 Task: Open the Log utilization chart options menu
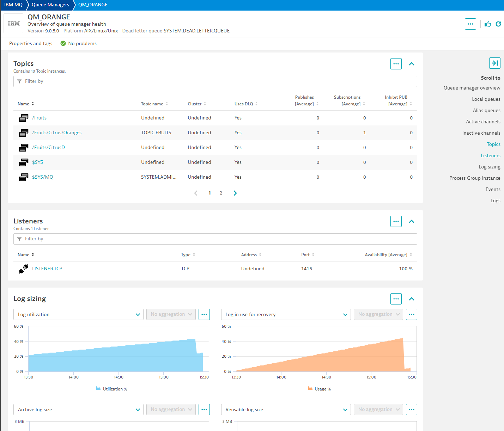[x=204, y=314]
